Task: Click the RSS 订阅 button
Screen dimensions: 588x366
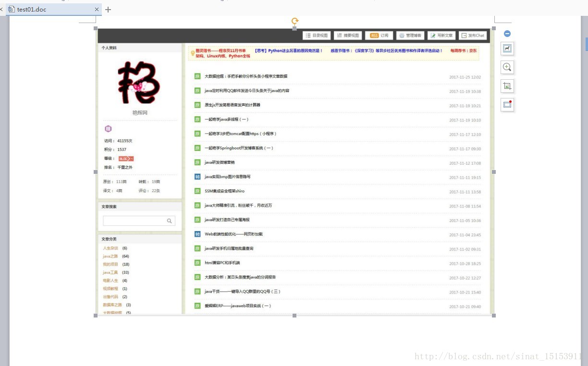Action: point(379,36)
